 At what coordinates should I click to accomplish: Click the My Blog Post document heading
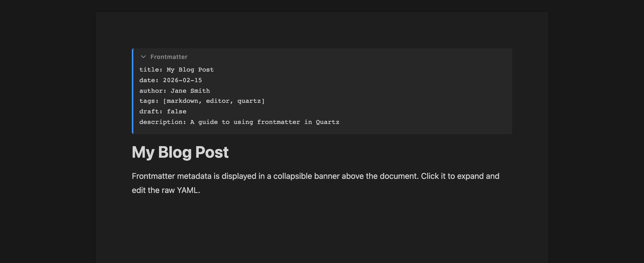(x=180, y=152)
